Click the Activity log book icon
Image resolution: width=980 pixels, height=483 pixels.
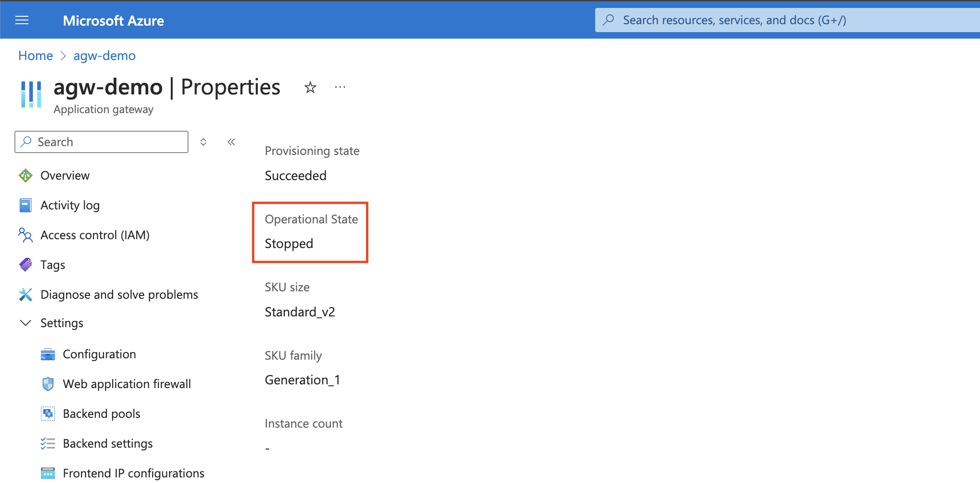point(26,205)
